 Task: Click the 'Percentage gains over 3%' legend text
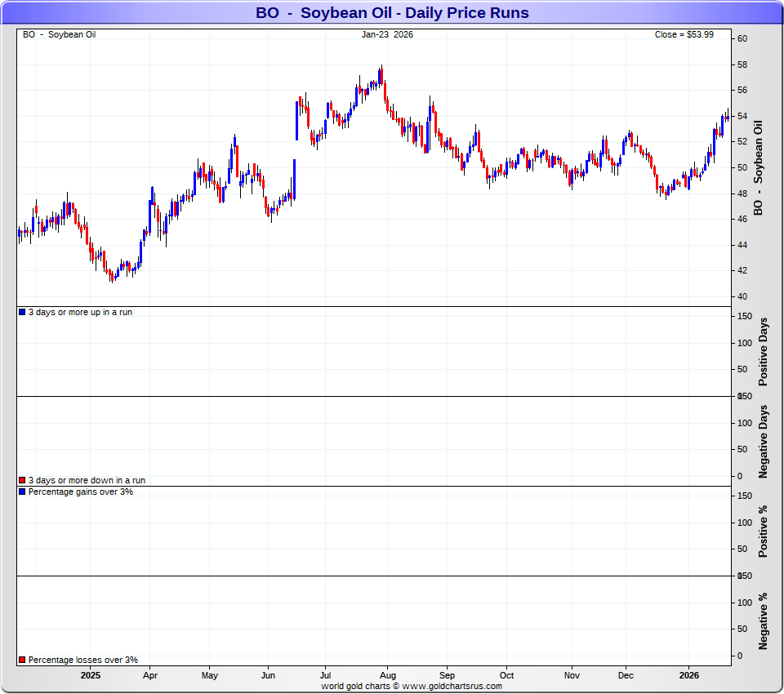[81, 492]
